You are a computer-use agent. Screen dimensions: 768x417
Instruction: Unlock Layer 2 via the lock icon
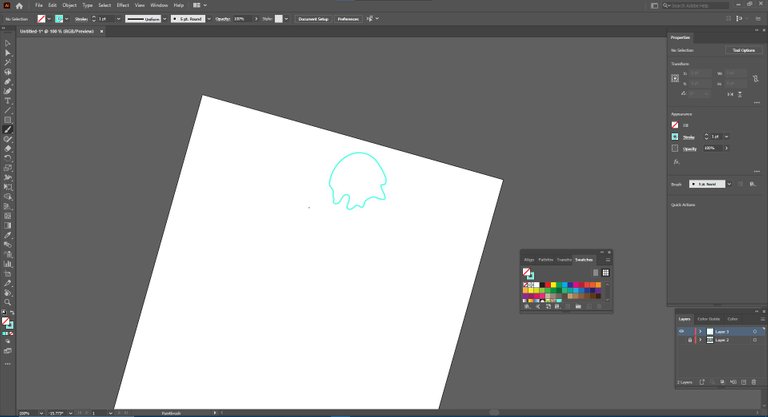coord(690,340)
